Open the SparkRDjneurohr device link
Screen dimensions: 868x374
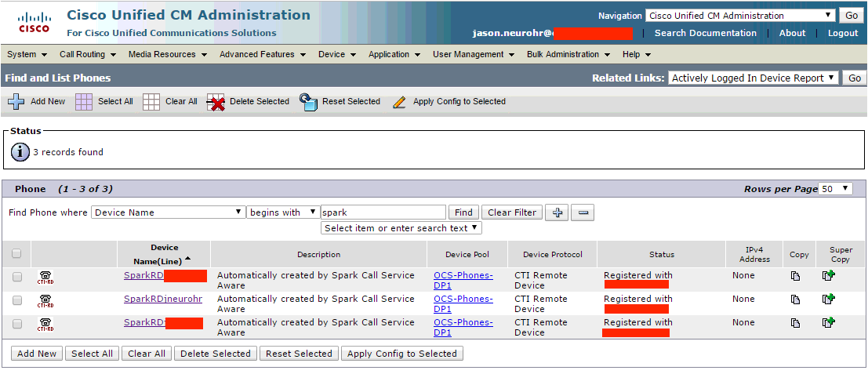(163, 299)
